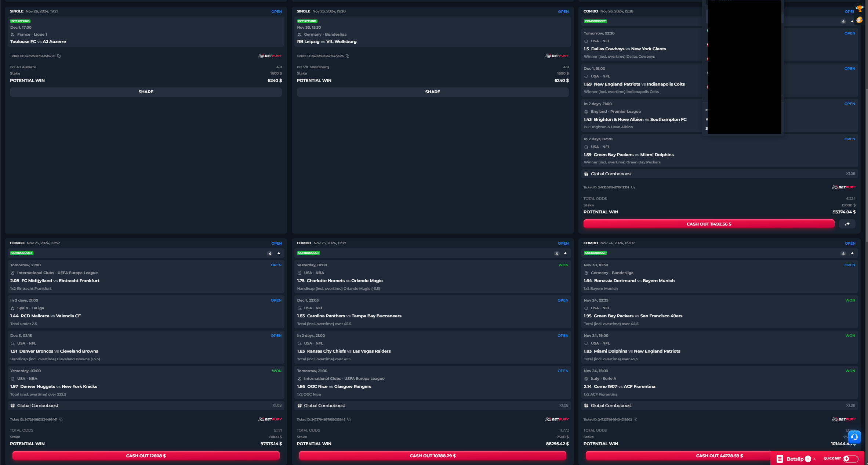Click BetFury logo on the Nov 25 12:37 combo

[x=557, y=419]
